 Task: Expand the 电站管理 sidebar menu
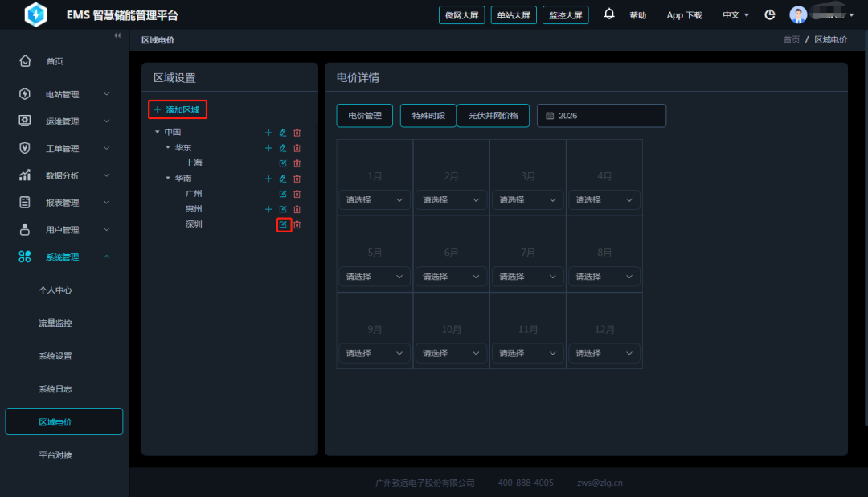coord(64,94)
